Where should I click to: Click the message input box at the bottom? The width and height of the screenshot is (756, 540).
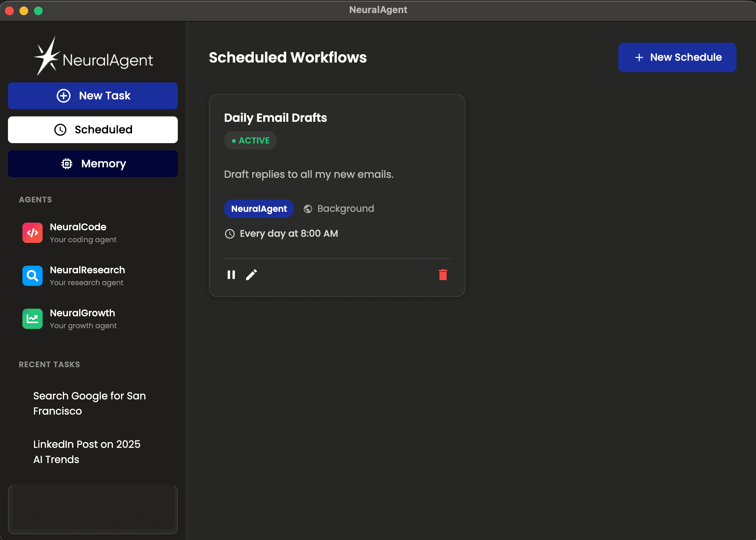coord(93,509)
